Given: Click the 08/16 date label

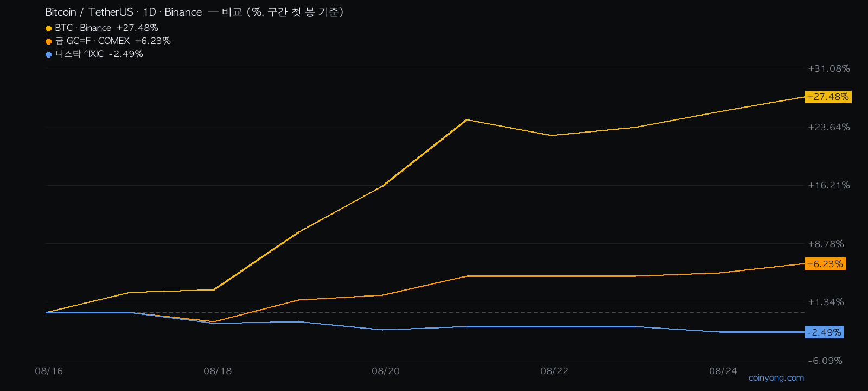Looking at the screenshot, I should (49, 371).
